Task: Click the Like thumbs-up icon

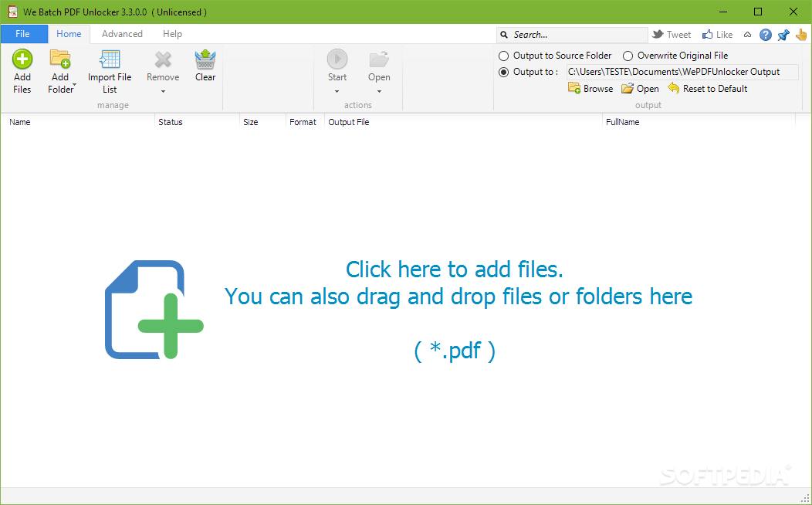Action: pyautogui.click(x=707, y=34)
